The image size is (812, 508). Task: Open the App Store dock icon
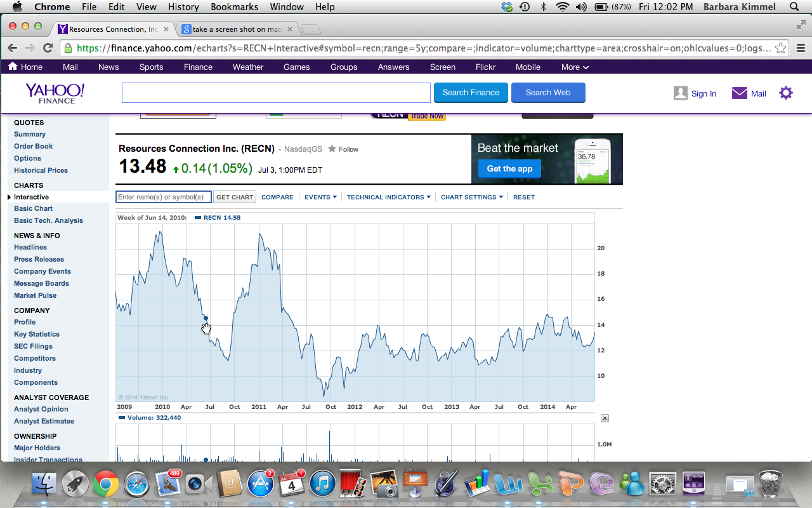(260, 484)
